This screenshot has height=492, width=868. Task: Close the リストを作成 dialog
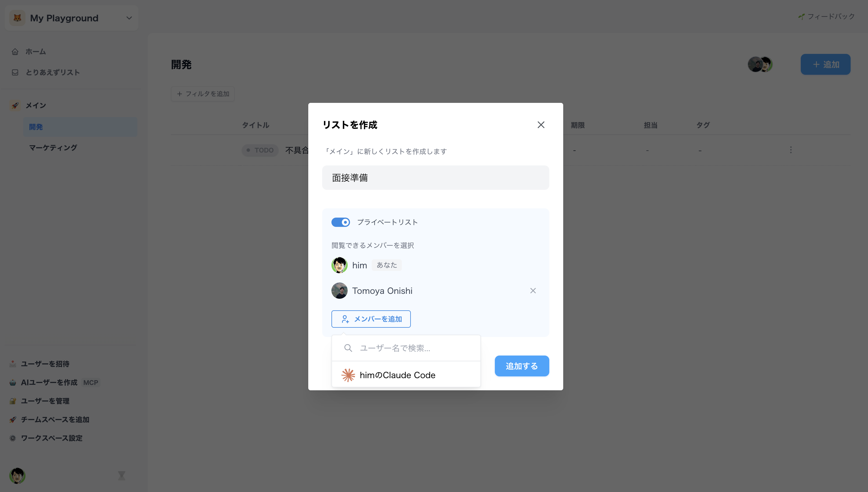(541, 125)
